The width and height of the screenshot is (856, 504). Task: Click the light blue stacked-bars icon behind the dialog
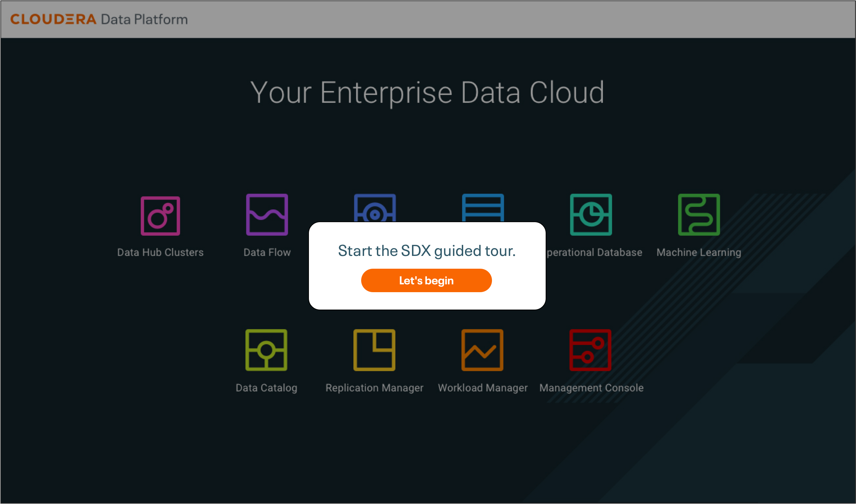click(x=483, y=208)
